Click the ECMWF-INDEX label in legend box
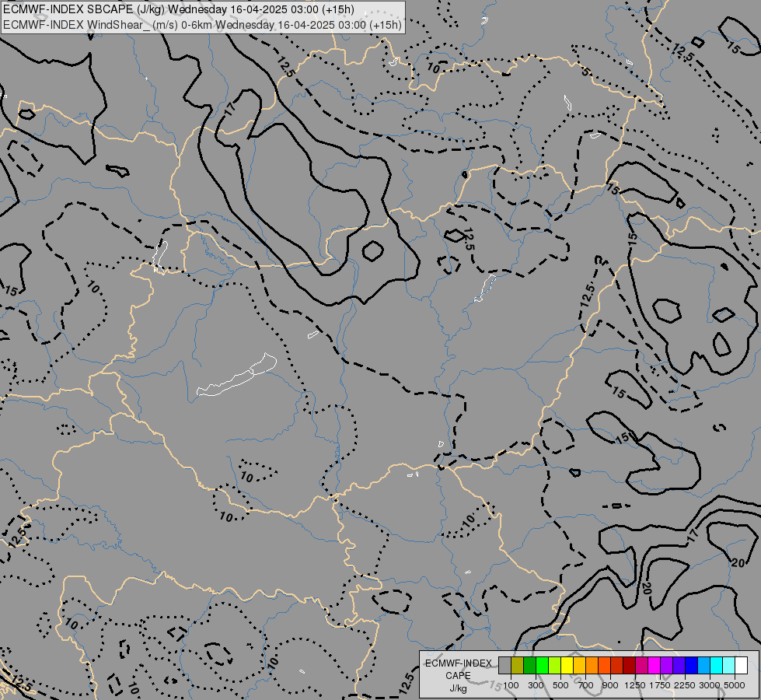 click(458, 663)
